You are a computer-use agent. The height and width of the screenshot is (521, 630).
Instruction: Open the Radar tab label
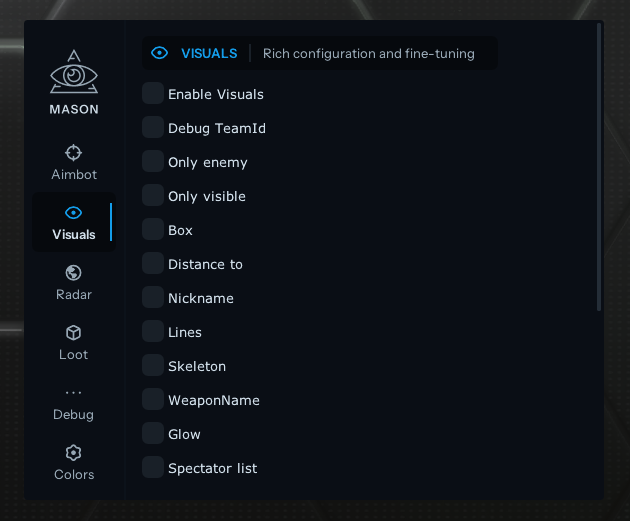coord(74,295)
